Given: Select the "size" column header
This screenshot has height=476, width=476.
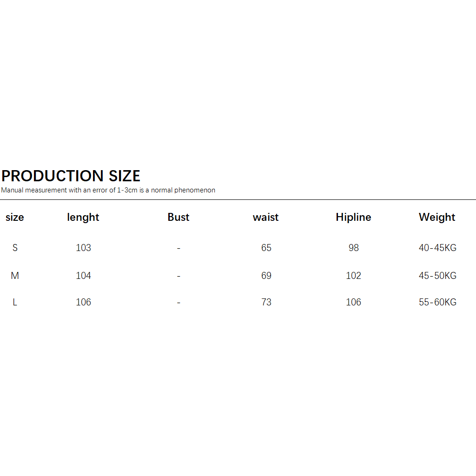Looking at the screenshot, I should coord(15,217).
